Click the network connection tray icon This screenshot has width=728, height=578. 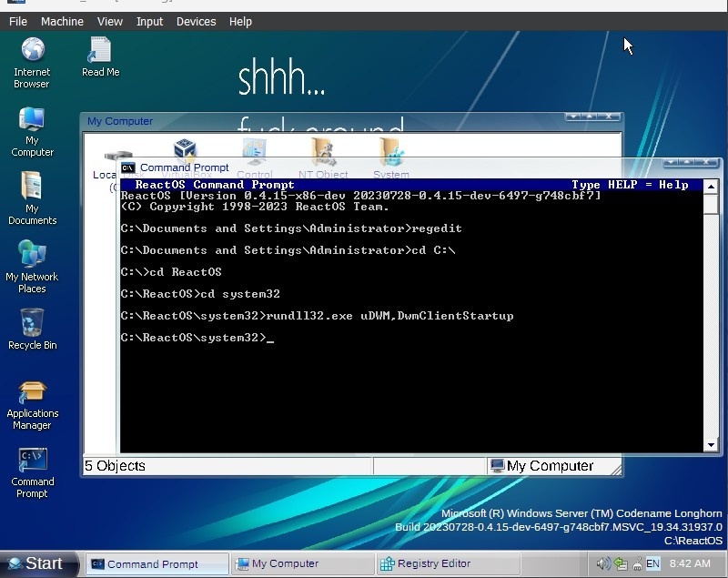click(621, 563)
